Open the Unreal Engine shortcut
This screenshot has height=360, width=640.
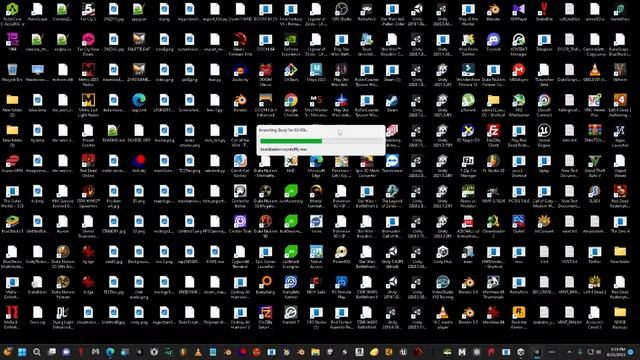point(544,133)
